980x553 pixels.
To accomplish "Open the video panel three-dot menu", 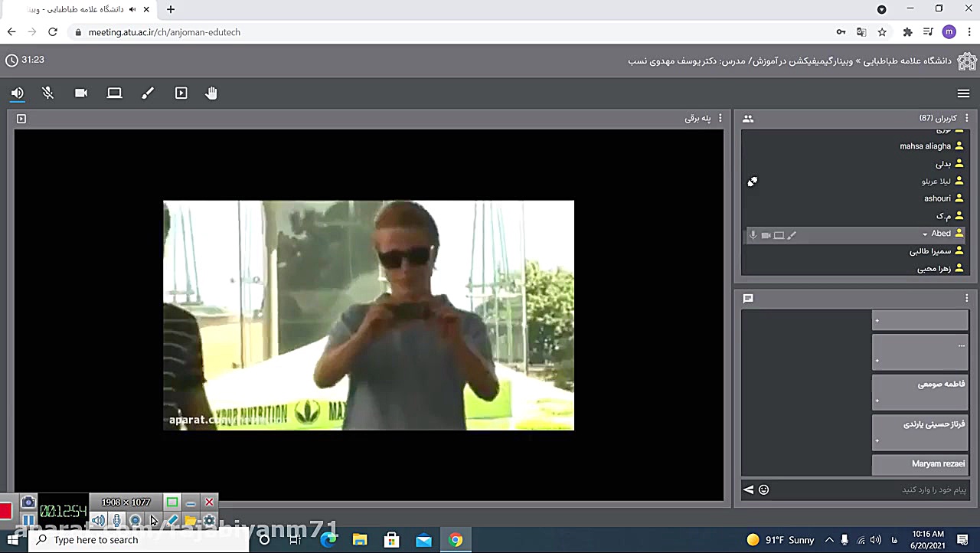I will pyautogui.click(x=720, y=119).
